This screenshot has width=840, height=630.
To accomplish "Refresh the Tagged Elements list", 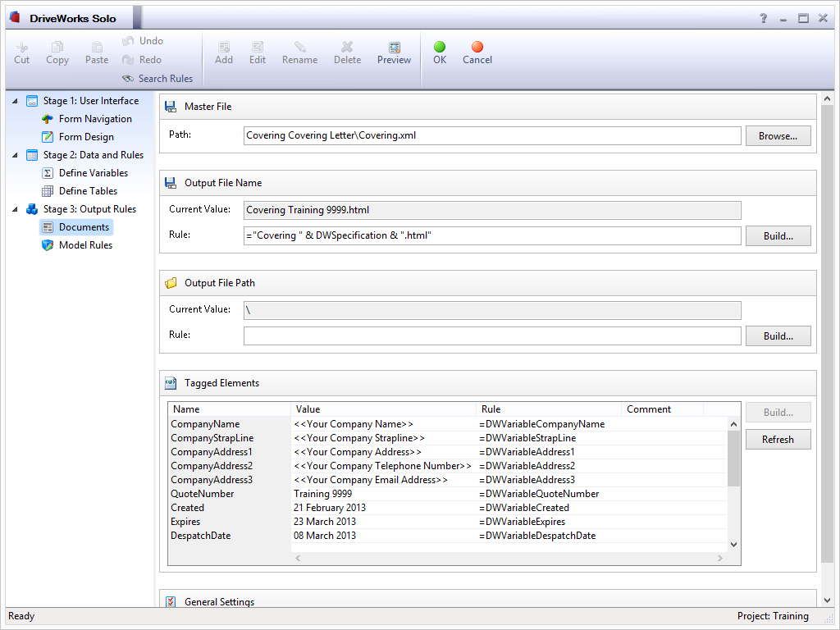I will [778, 440].
